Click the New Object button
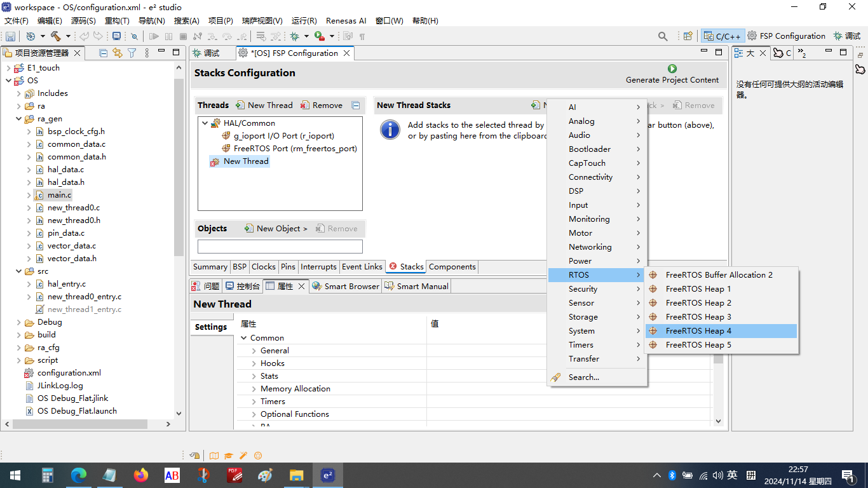The image size is (868, 488). tap(276, 229)
